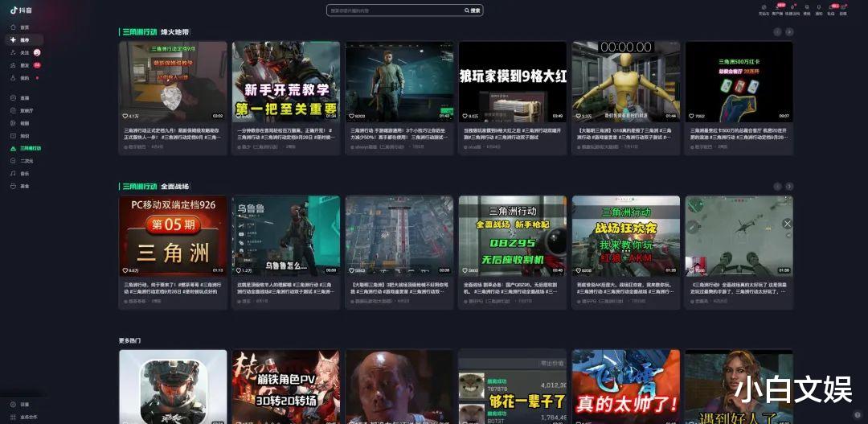
Task: Show next videos in 烽火地带 row
Action: tap(789, 32)
